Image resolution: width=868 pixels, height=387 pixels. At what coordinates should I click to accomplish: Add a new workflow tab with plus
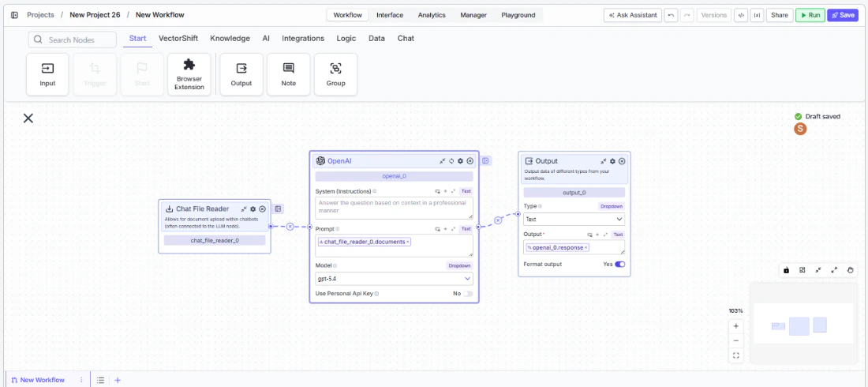[118, 380]
